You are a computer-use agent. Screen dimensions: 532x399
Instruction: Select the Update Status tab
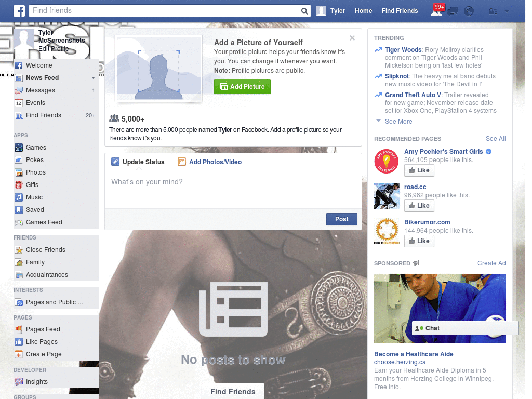click(x=138, y=162)
